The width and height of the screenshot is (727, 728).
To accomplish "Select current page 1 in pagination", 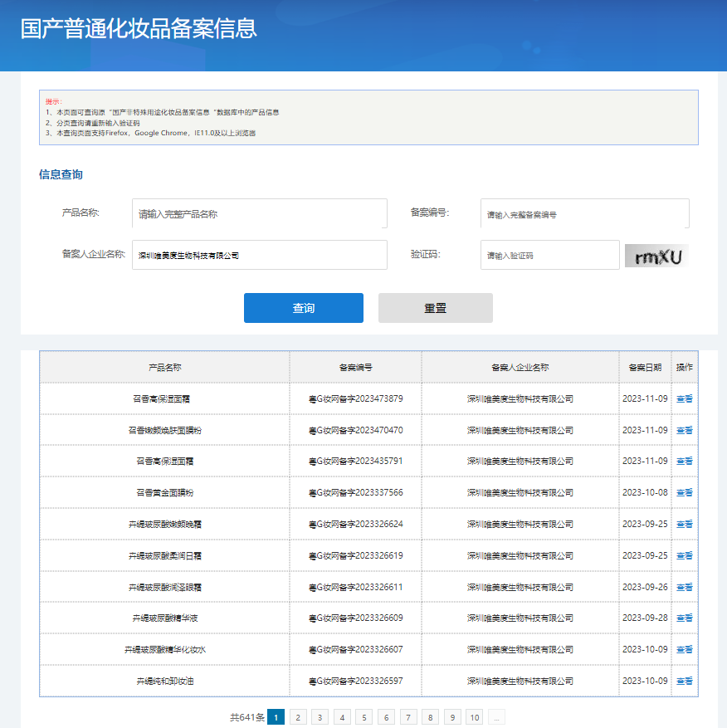I will point(276,717).
